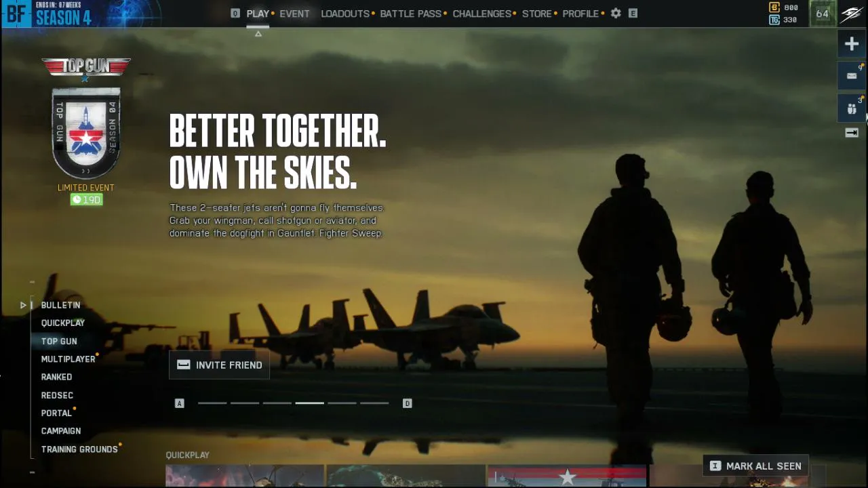Screen dimensions: 868x488
Task: Click the MARK ALL SEEN button
Action: click(x=755, y=466)
